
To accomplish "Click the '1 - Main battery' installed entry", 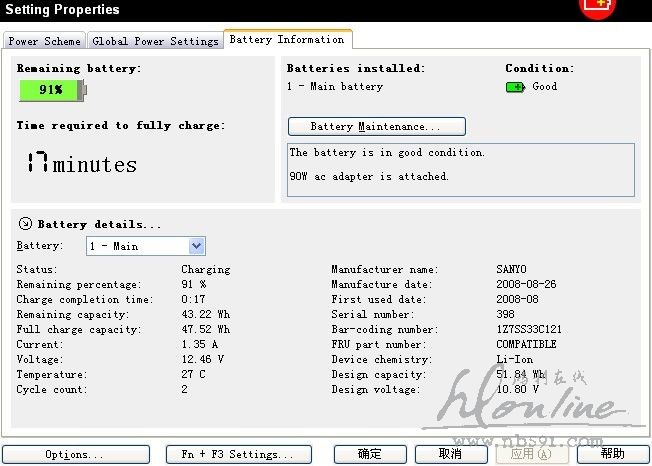I will click(335, 87).
